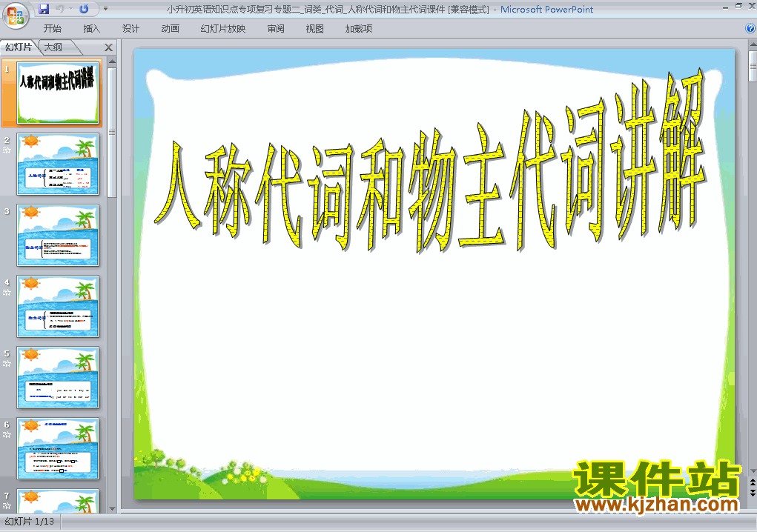Open PowerPoint Help question mark icon

click(750, 28)
